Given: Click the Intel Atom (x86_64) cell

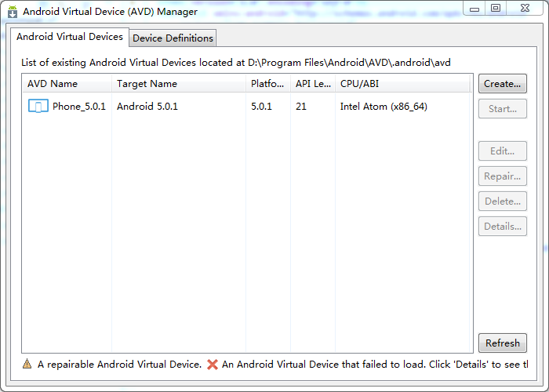Looking at the screenshot, I should click(384, 107).
